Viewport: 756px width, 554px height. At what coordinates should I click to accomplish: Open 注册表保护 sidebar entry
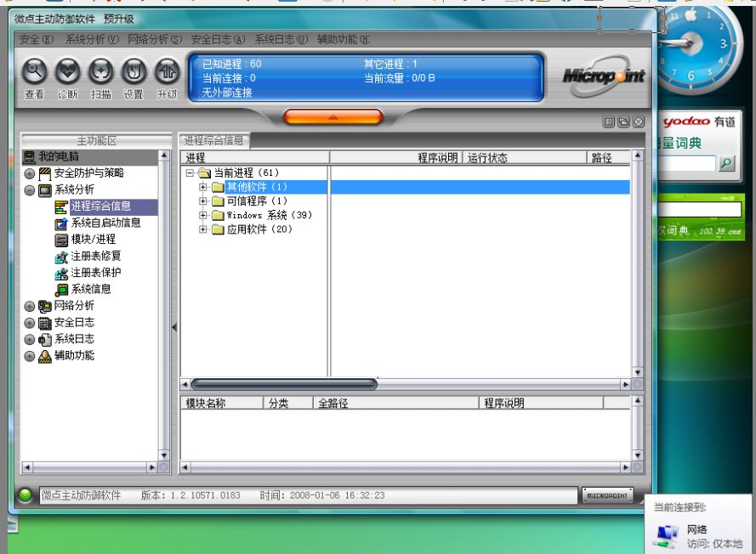[x=95, y=272]
